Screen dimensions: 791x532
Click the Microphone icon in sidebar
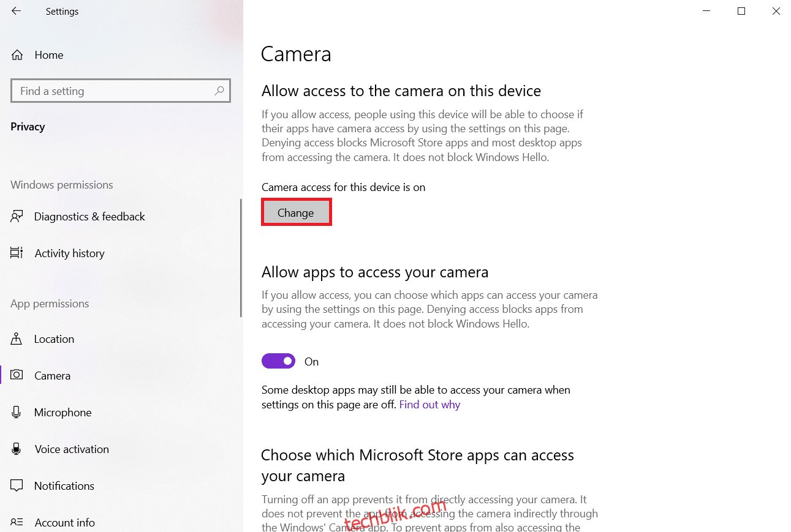pos(17,412)
